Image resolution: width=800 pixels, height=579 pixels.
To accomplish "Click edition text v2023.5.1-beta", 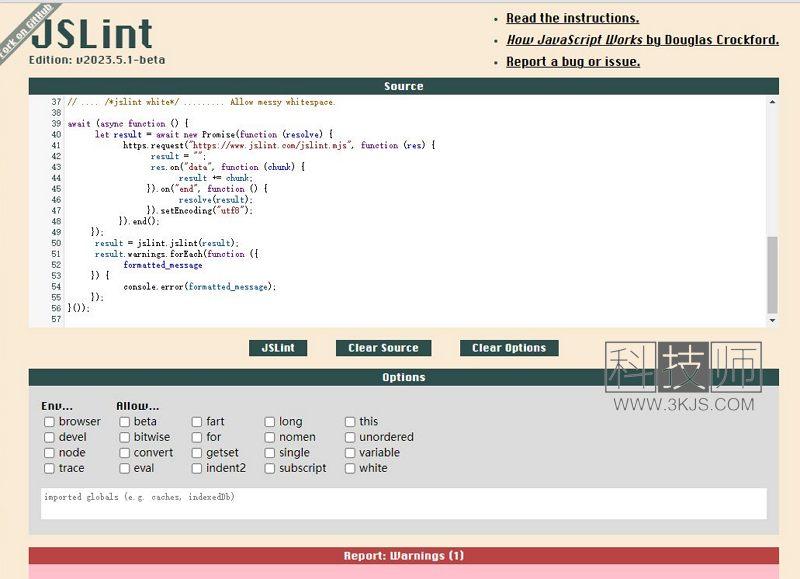I will tap(97, 60).
